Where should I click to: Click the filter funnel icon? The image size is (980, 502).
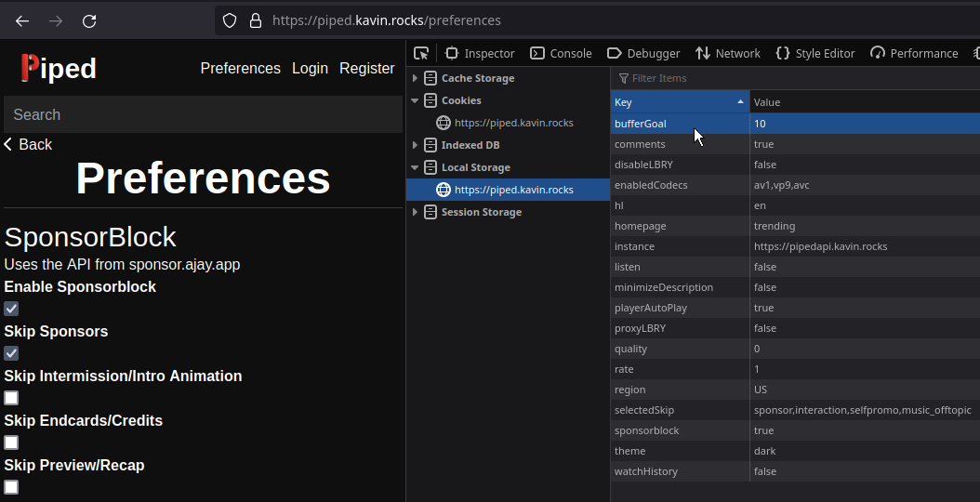point(623,78)
